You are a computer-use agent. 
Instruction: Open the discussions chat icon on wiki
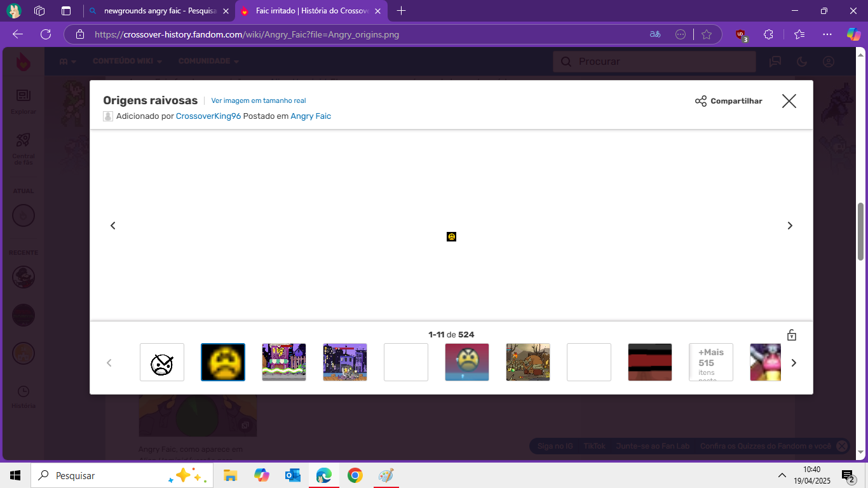(775, 62)
